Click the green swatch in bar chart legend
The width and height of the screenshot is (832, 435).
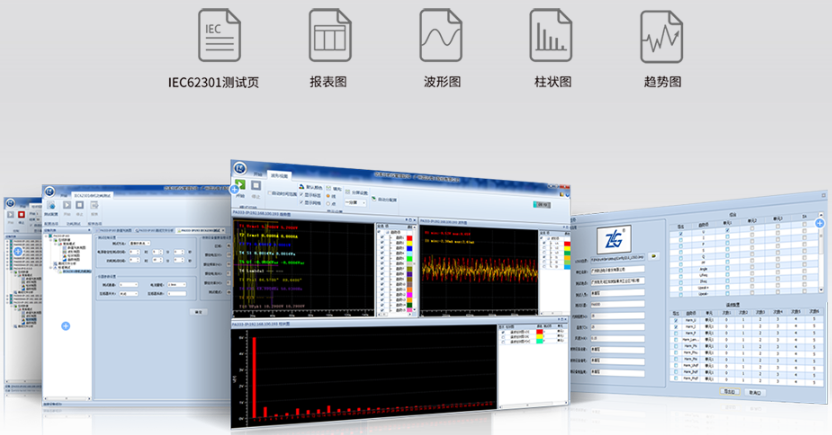[x=540, y=341]
